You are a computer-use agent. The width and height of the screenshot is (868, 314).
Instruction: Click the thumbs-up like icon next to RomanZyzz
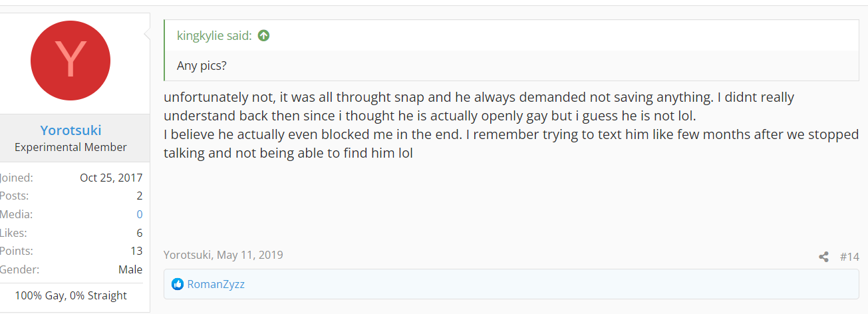pyautogui.click(x=178, y=284)
